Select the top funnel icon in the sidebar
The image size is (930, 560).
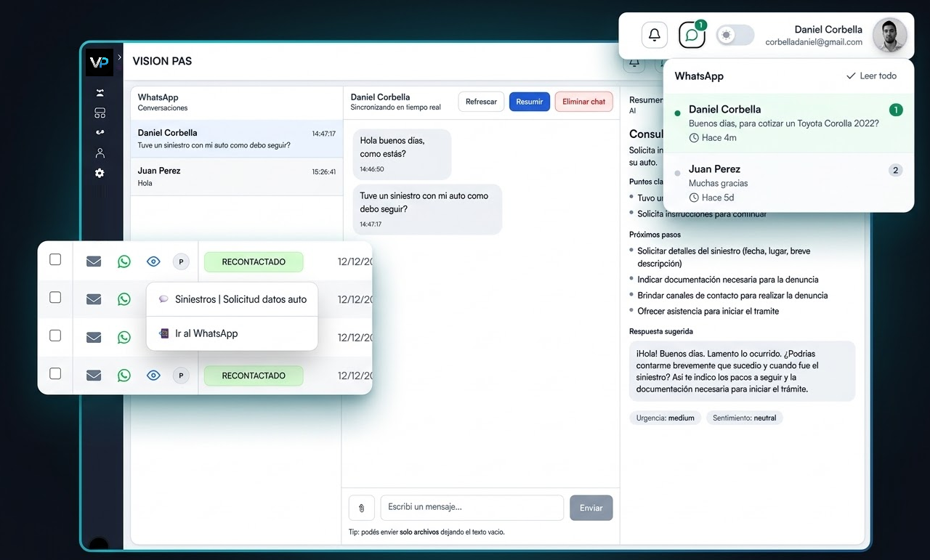coord(100,93)
